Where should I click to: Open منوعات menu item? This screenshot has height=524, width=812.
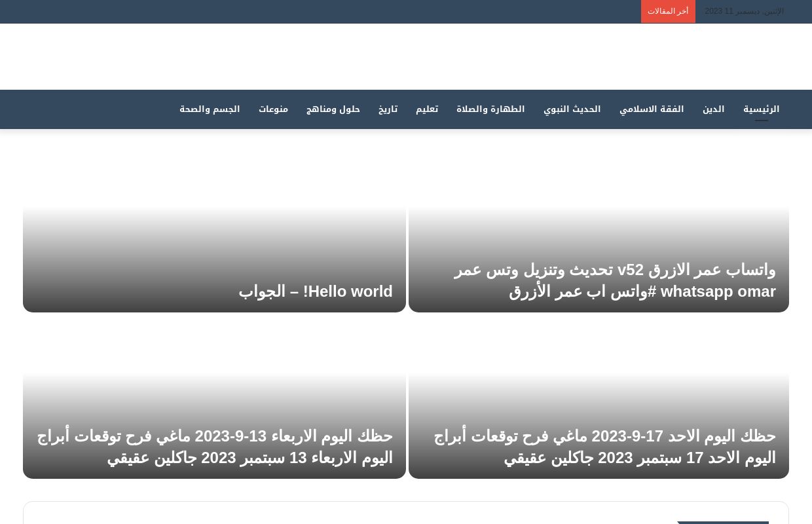[273, 109]
